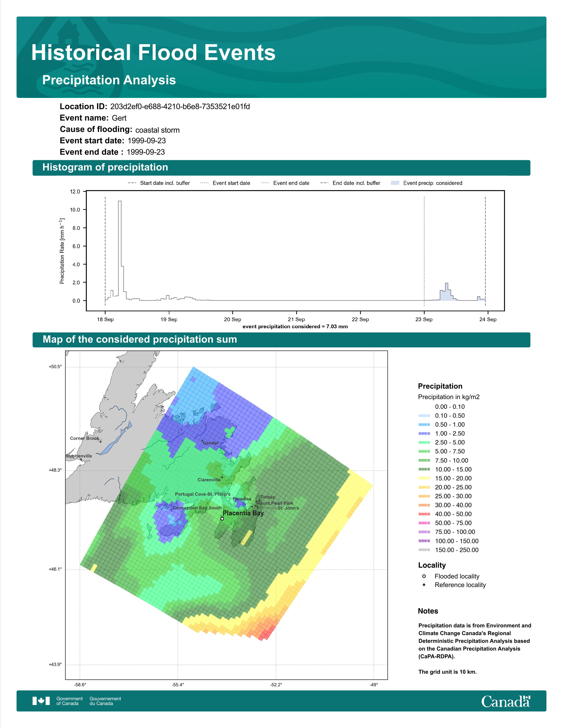Click the Conception Bay South label on map
Viewport: 563px width, 728px height.
pos(197,508)
